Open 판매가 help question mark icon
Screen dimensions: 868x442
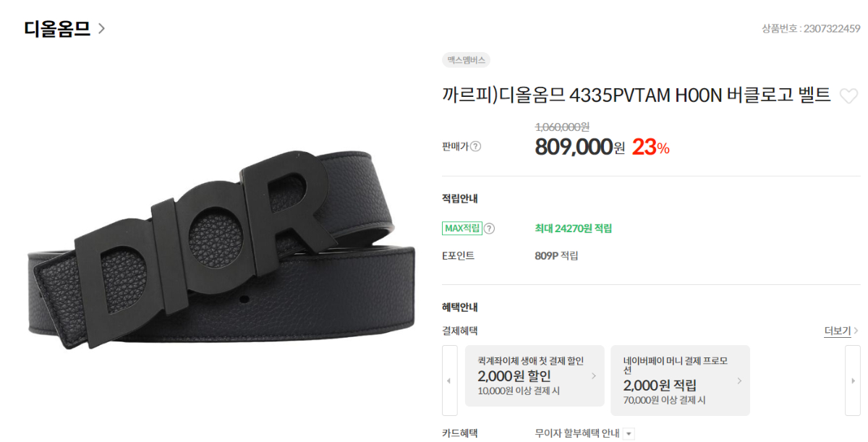point(475,146)
